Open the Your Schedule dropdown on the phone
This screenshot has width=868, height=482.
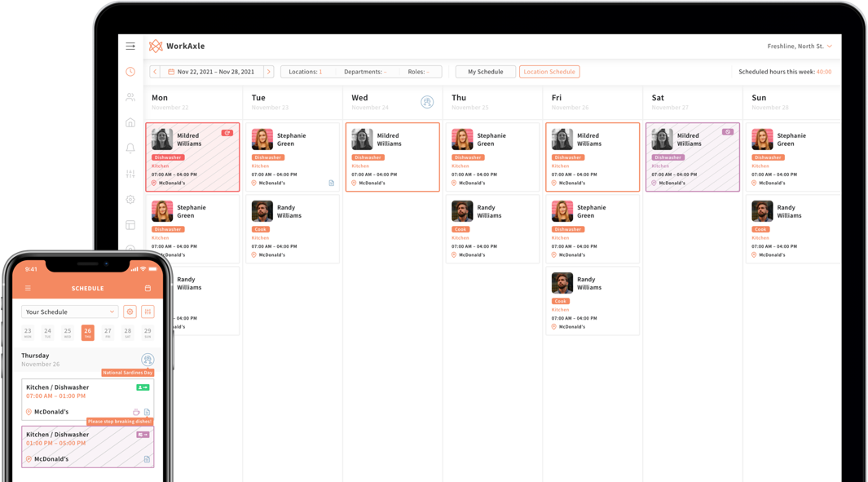tap(70, 312)
